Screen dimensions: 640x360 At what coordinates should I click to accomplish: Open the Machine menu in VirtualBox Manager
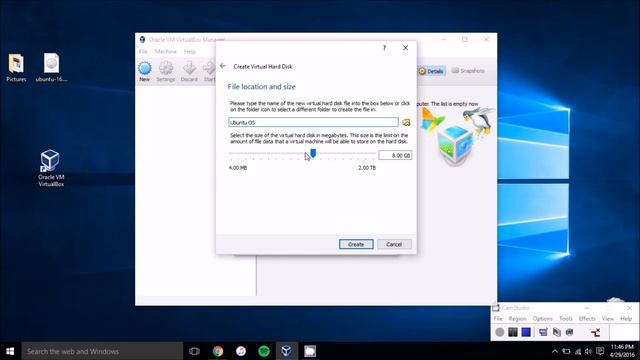pos(166,51)
